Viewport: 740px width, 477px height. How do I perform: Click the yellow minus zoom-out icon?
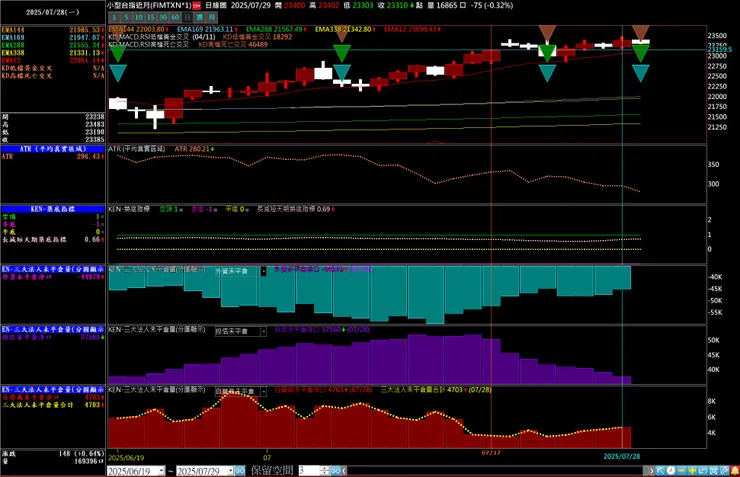coord(681,470)
